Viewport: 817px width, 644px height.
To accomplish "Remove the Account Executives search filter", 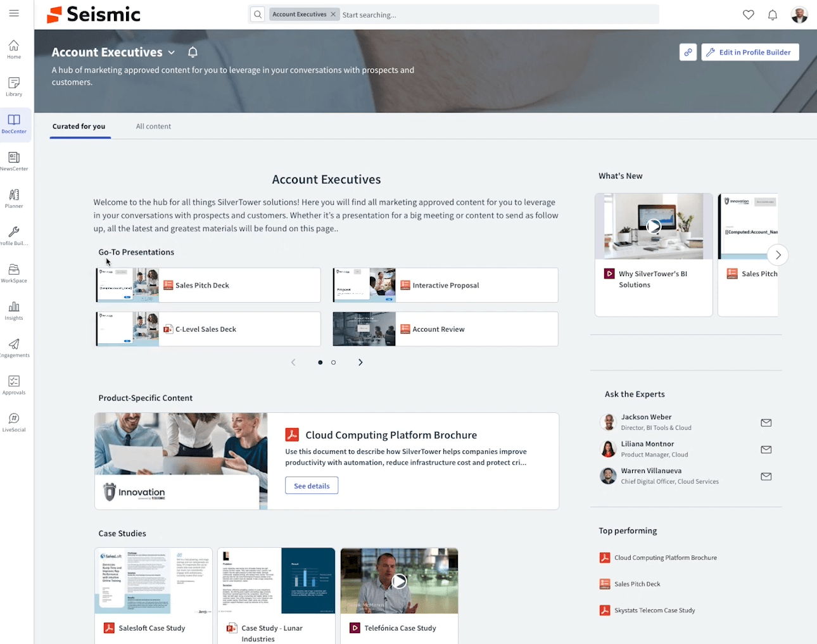I will (x=333, y=15).
